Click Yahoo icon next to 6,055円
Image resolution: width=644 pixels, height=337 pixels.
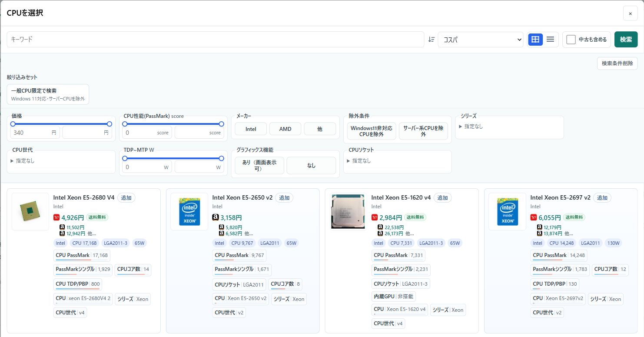point(534,217)
